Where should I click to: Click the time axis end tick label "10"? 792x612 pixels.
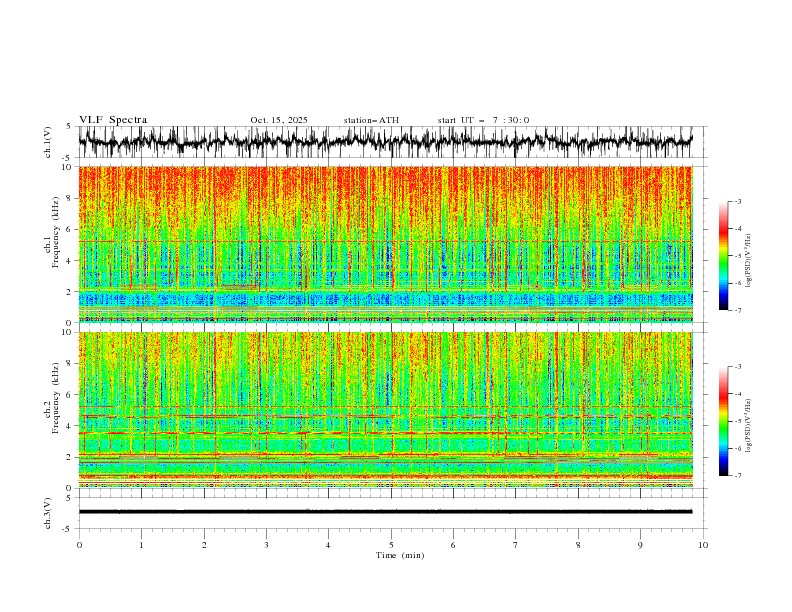(703, 545)
